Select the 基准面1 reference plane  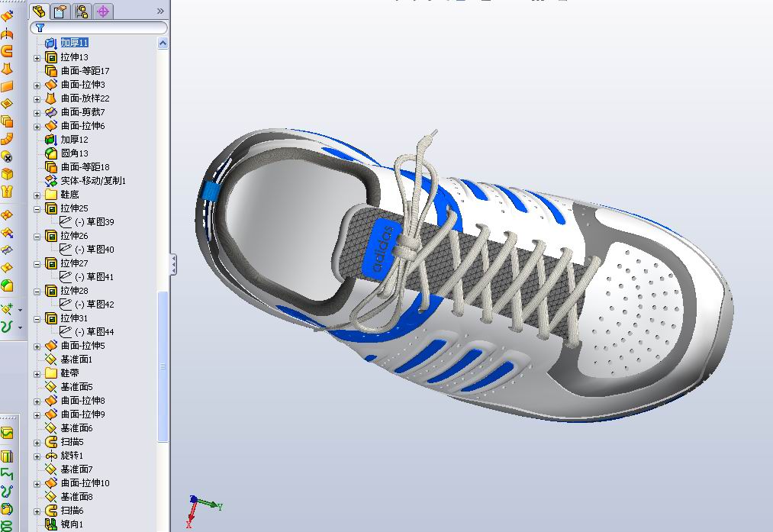pos(76,360)
